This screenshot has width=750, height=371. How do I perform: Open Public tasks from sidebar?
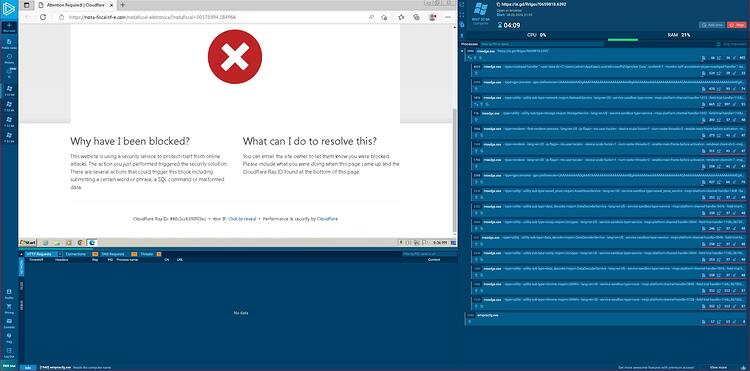9,44
